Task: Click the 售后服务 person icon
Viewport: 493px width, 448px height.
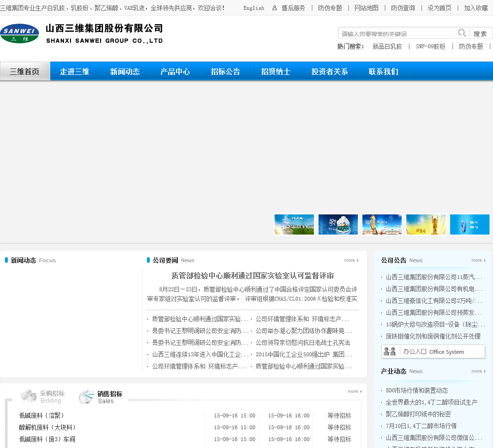Action: click(x=275, y=8)
